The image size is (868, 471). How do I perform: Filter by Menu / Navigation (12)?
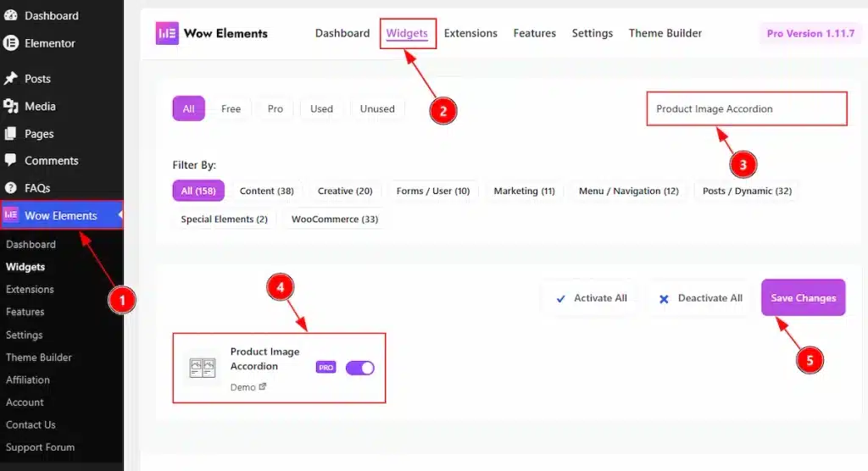(x=628, y=191)
